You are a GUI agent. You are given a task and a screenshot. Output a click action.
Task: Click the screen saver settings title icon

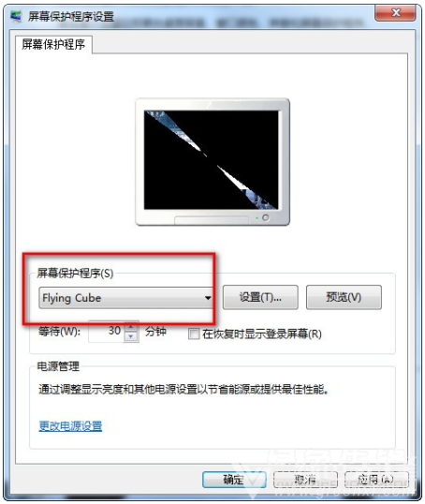tap(16, 16)
